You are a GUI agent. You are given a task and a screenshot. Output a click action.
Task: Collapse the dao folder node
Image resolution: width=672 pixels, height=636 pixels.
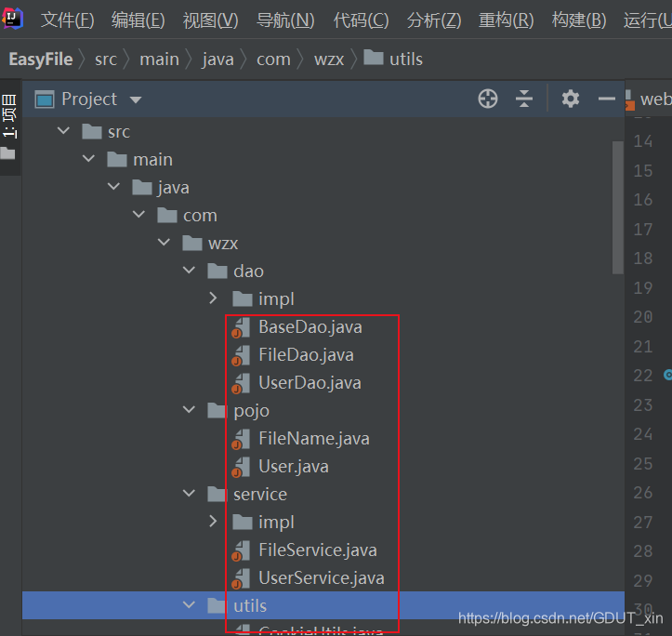pos(189,270)
